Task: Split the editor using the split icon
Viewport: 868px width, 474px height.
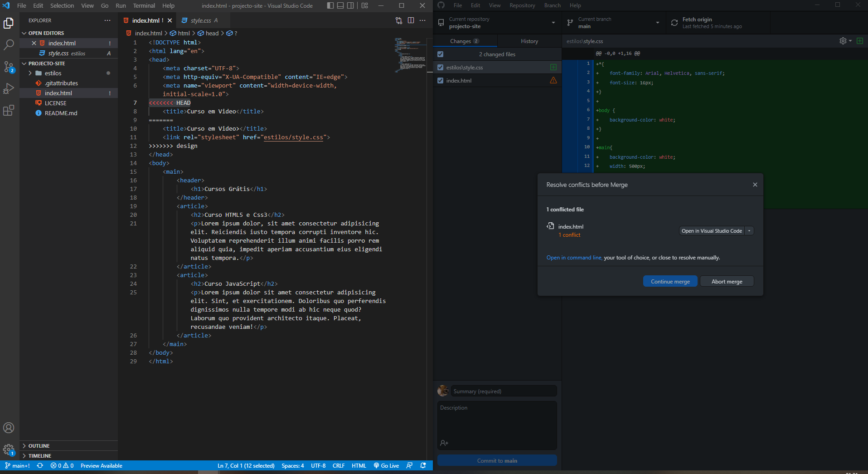Action: [x=411, y=20]
